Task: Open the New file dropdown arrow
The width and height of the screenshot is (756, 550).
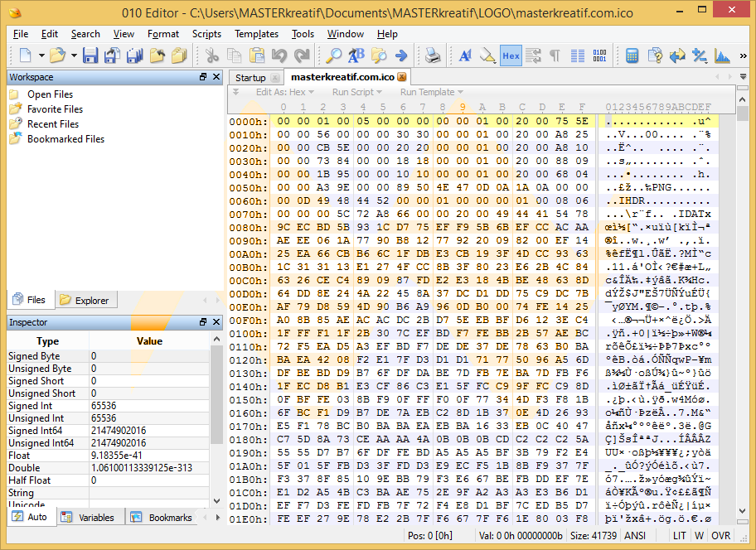Action: [41, 55]
